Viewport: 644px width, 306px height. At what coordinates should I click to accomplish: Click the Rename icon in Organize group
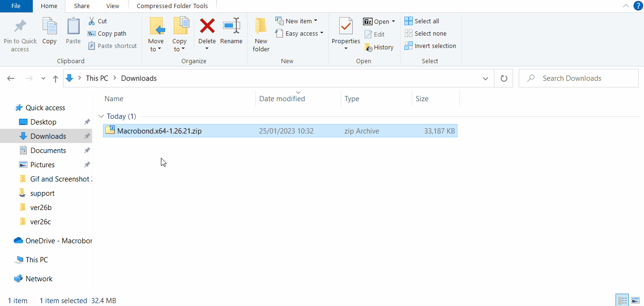click(232, 26)
